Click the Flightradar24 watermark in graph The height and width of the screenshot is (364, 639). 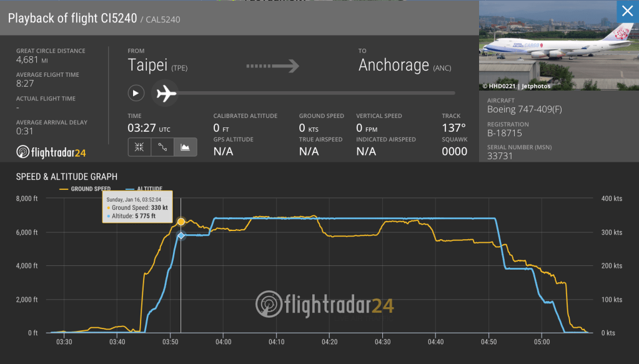tap(325, 305)
